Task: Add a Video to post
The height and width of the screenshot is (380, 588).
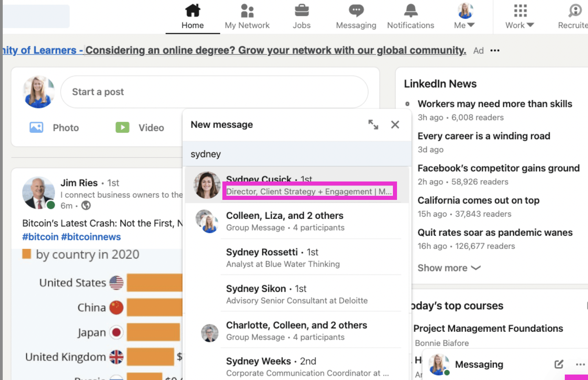Action: click(140, 128)
